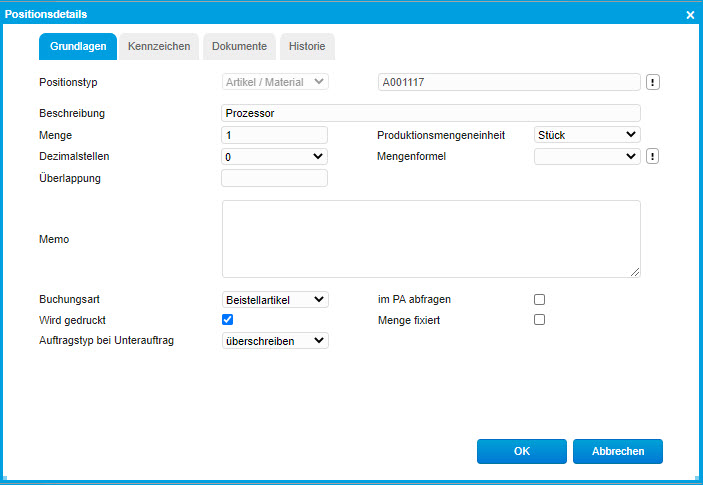The image size is (703, 485).
Task: Open the 'Auftragstyp bei Unterauftrag' dropdown
Action: click(x=274, y=340)
